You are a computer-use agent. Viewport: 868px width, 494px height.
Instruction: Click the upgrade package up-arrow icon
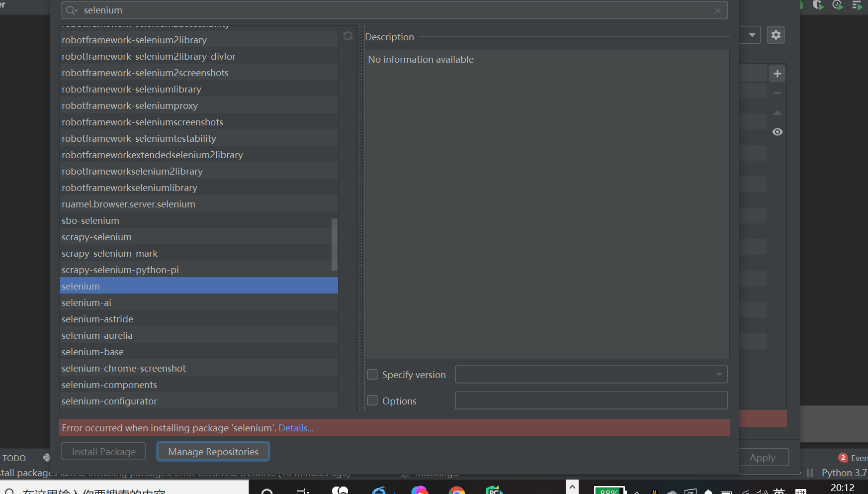778,112
